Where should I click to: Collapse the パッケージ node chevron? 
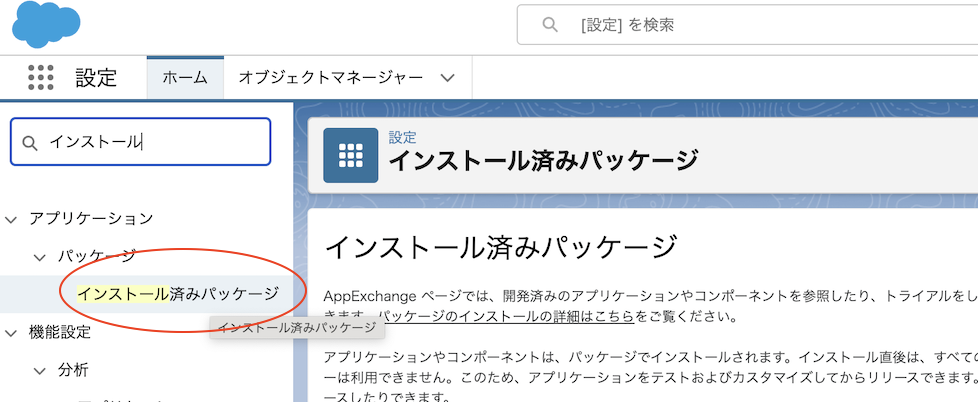coord(40,257)
